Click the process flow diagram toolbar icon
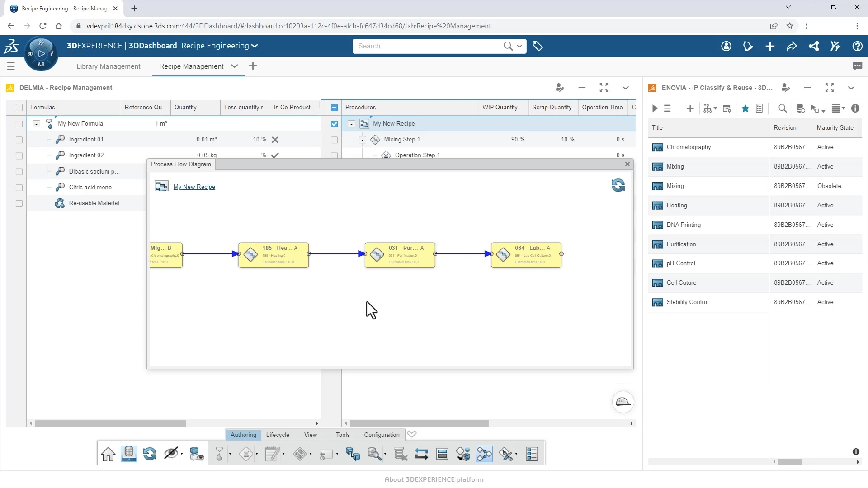 tap(484, 454)
